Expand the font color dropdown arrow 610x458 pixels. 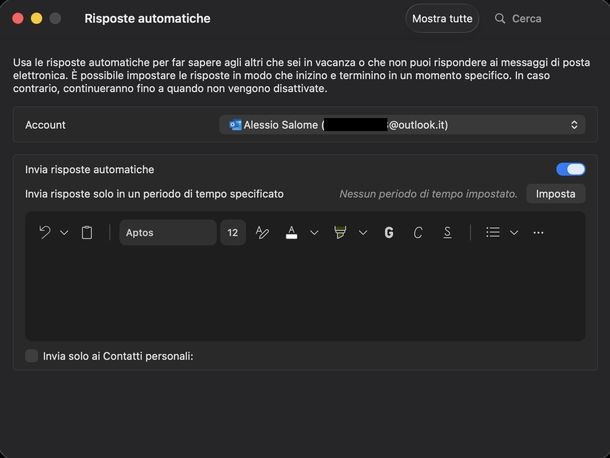(x=314, y=233)
